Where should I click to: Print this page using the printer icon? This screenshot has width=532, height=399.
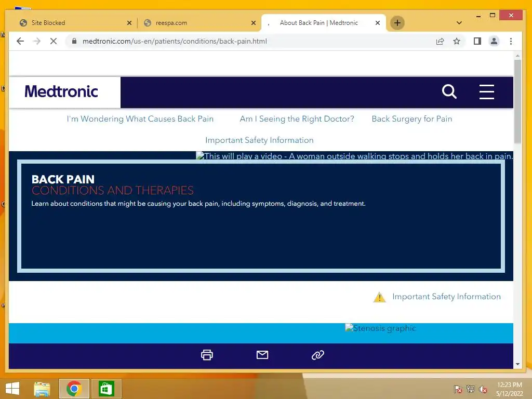(207, 355)
